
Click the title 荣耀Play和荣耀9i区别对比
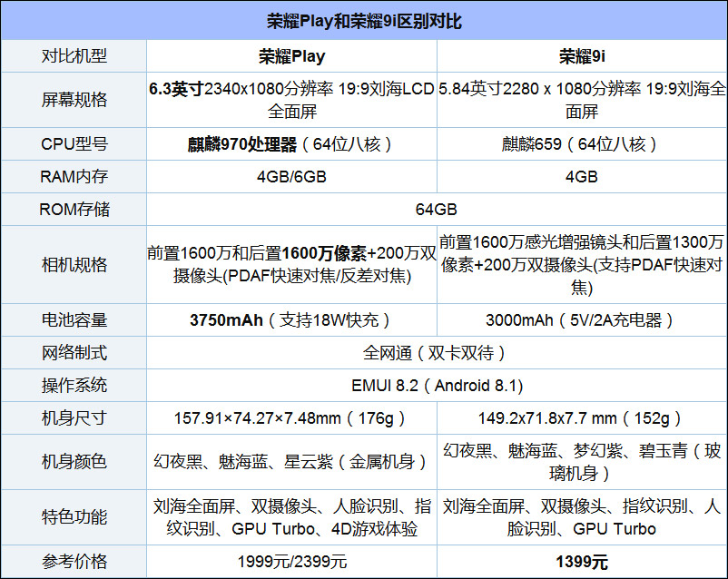[x=364, y=22]
